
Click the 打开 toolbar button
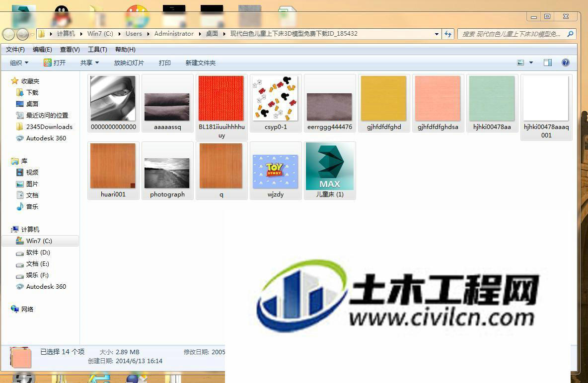tap(55, 63)
